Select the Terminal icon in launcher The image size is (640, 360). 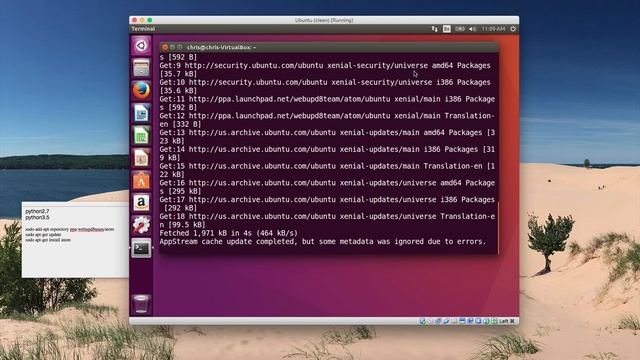141,248
